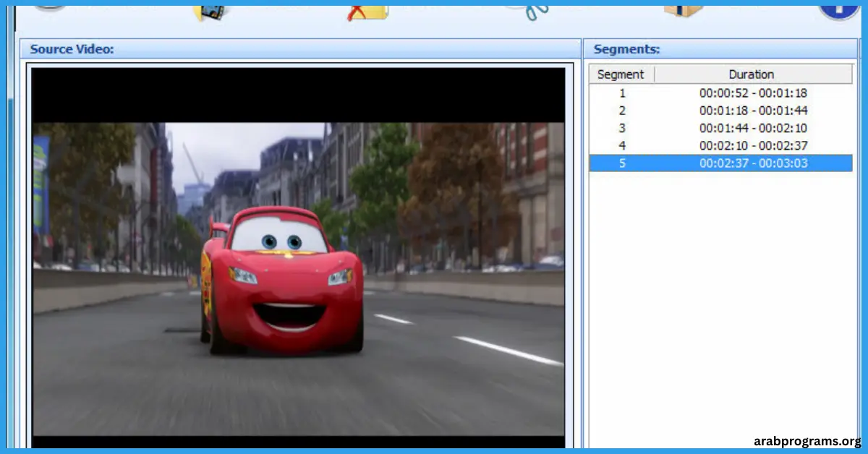Click the Source Video preview frame
Image resolution: width=868 pixels, height=454 pixels.
tap(298, 258)
